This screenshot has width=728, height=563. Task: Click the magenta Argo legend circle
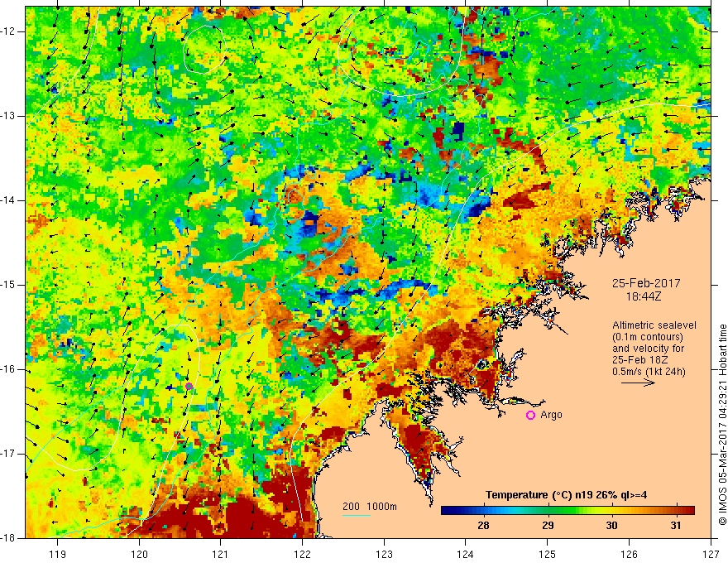530,416
